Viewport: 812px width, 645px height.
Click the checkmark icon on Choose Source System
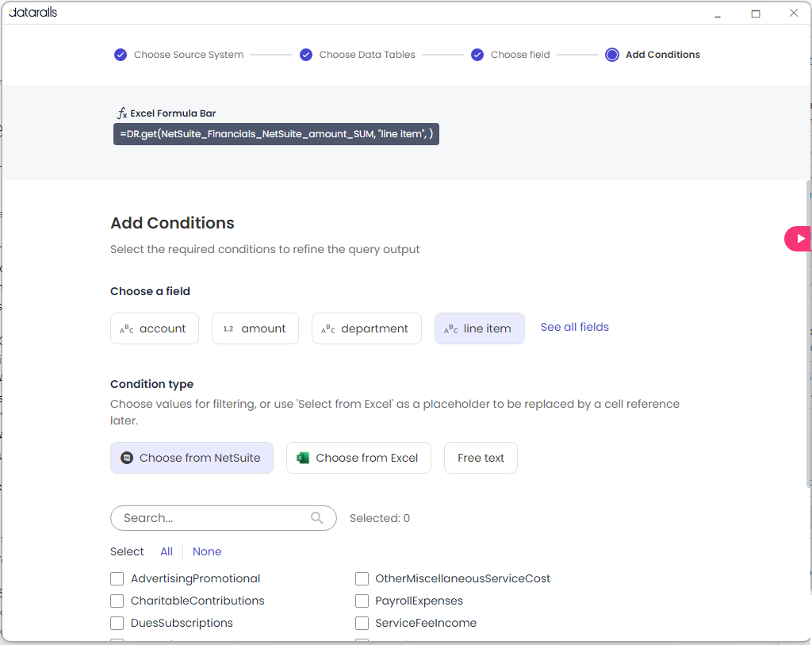click(x=121, y=54)
